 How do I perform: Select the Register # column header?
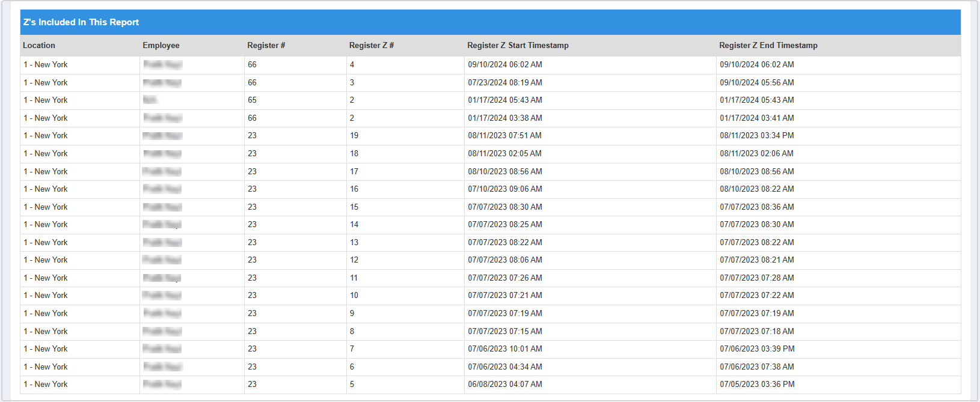pyautogui.click(x=266, y=46)
